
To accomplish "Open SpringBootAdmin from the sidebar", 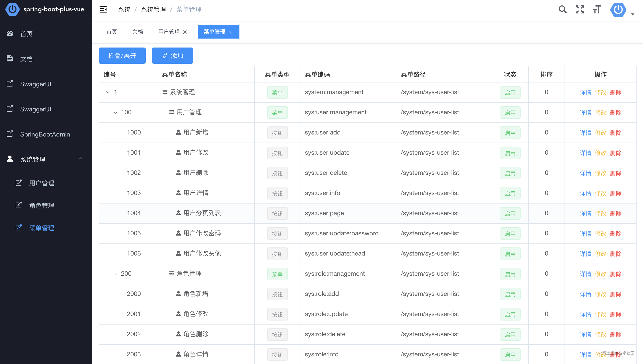I will (x=45, y=134).
